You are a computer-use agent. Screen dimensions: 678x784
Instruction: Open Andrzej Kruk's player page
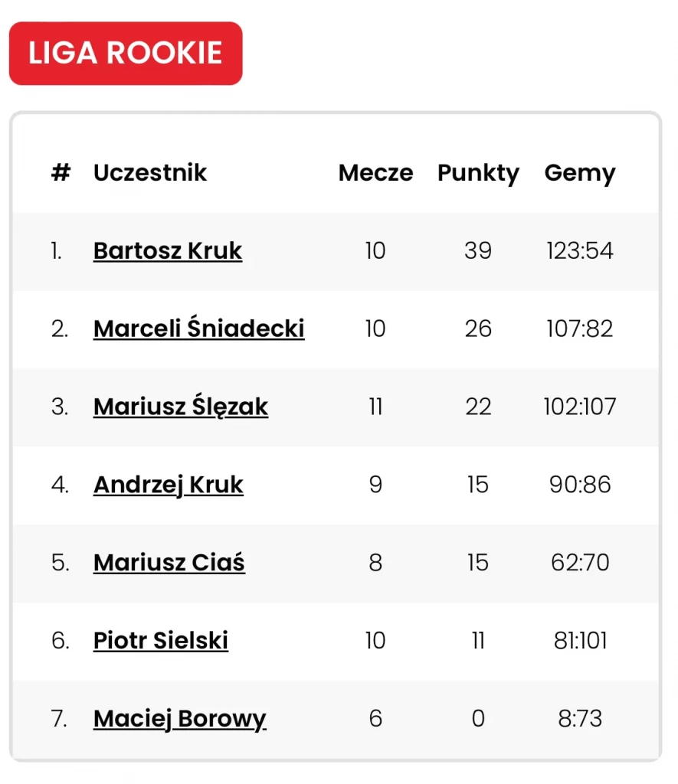click(x=168, y=485)
